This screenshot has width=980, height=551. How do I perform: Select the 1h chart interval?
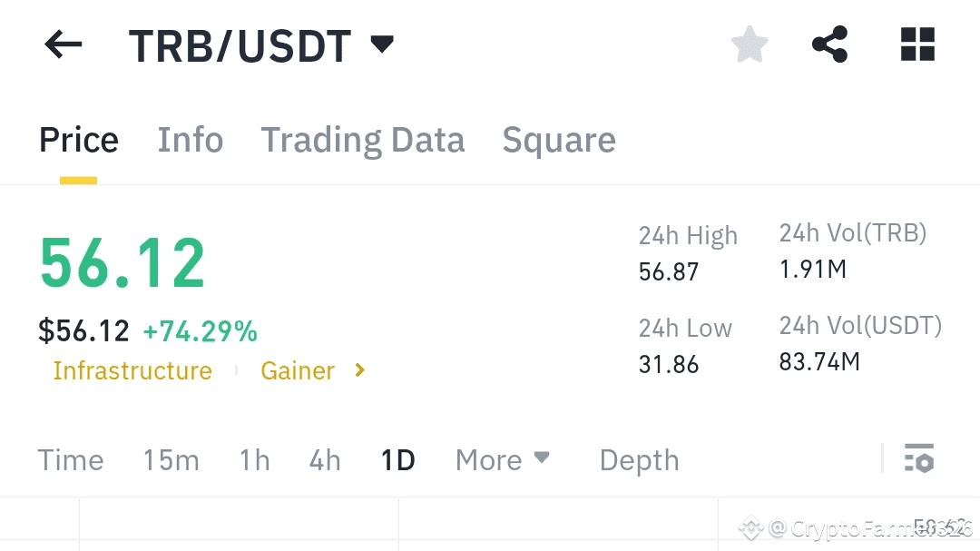click(254, 460)
